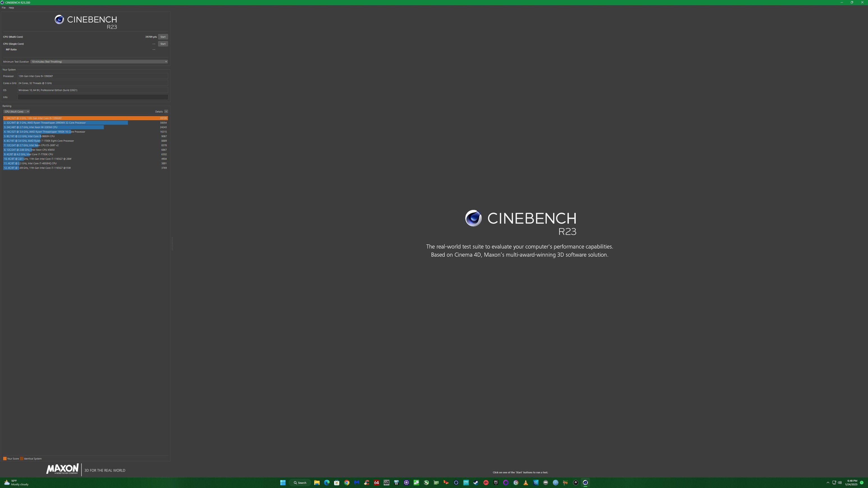Select the i7-1165G7 @15W ranking row

click(85, 168)
